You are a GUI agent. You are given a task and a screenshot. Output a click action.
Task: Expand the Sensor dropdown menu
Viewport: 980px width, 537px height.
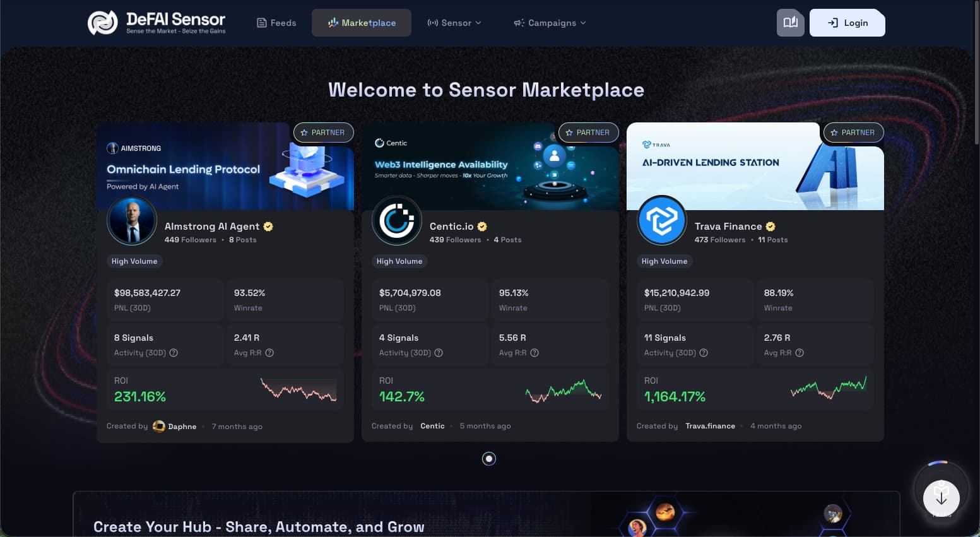(x=454, y=23)
